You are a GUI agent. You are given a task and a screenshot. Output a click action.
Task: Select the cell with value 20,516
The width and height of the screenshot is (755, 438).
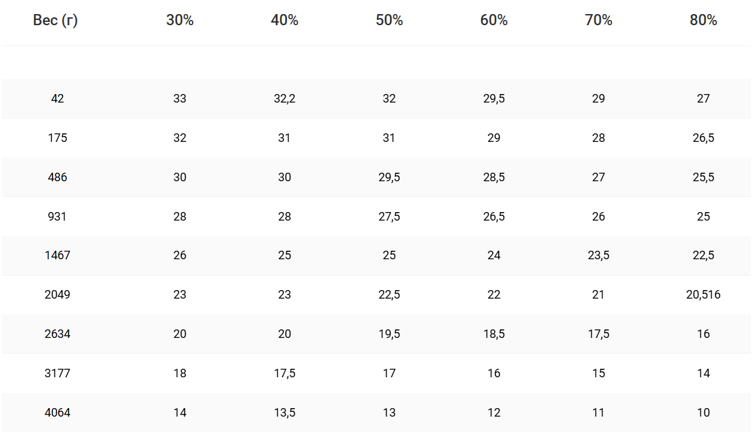point(703,294)
